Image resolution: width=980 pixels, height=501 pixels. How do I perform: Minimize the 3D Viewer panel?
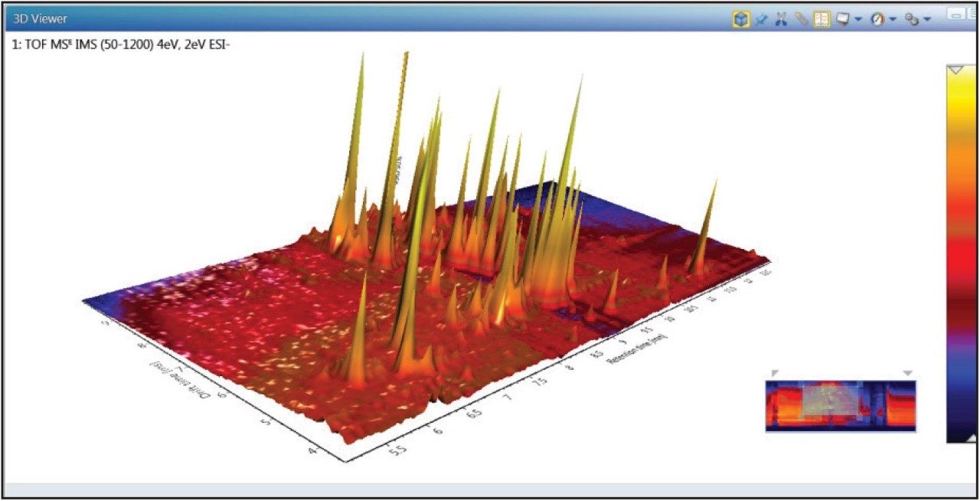click(x=955, y=14)
